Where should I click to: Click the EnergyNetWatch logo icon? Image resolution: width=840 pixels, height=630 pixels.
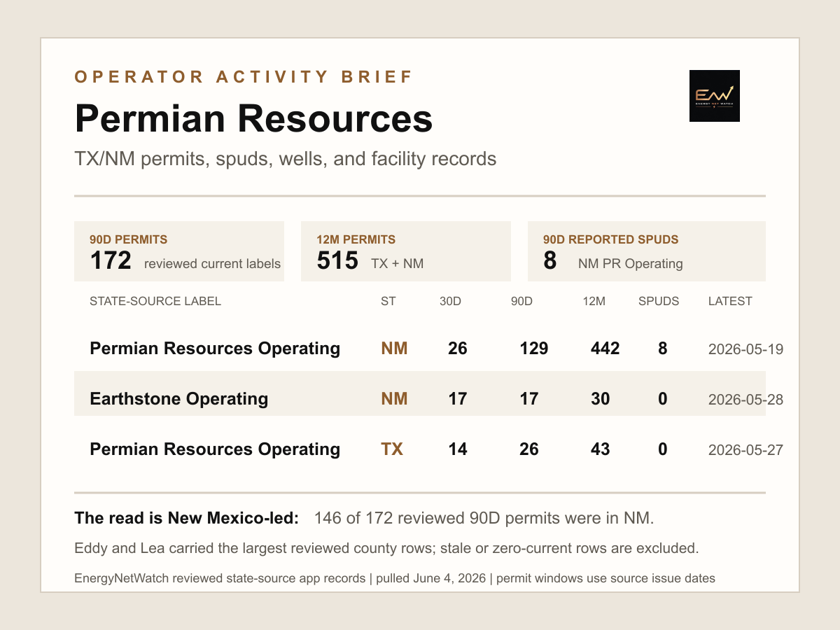pos(714,96)
